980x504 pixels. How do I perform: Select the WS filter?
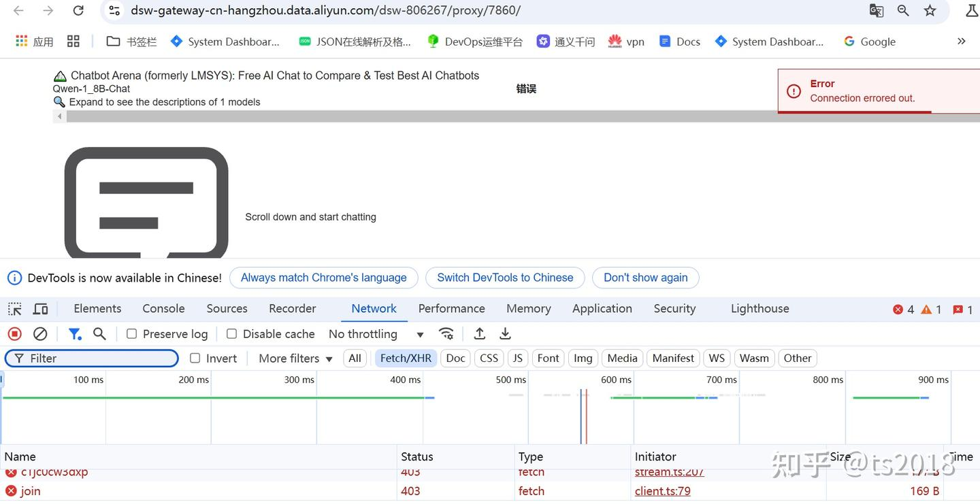pyautogui.click(x=717, y=358)
